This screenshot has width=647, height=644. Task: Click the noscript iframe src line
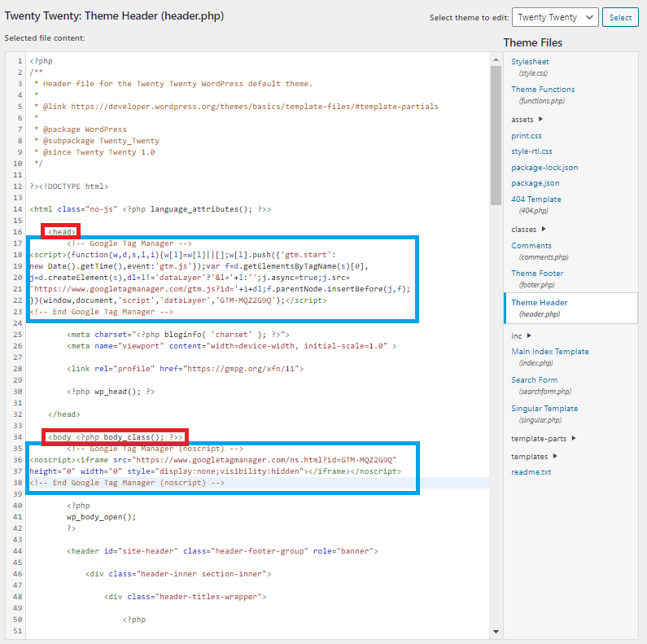(213, 460)
